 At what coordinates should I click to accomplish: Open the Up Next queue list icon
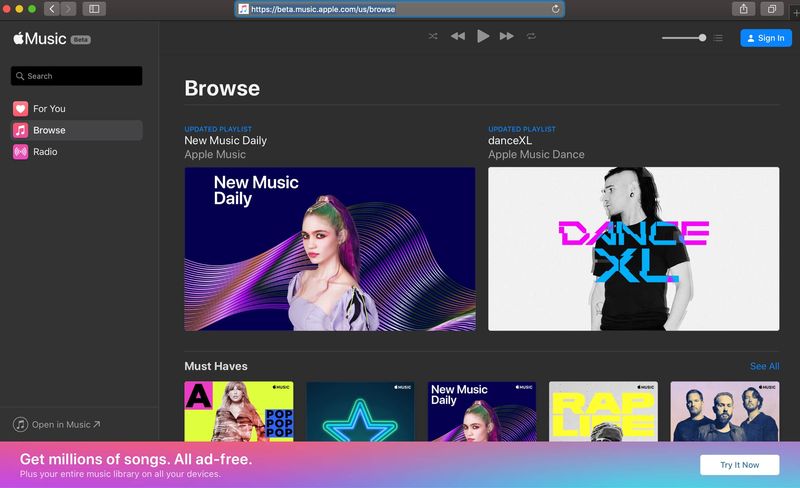[718, 38]
